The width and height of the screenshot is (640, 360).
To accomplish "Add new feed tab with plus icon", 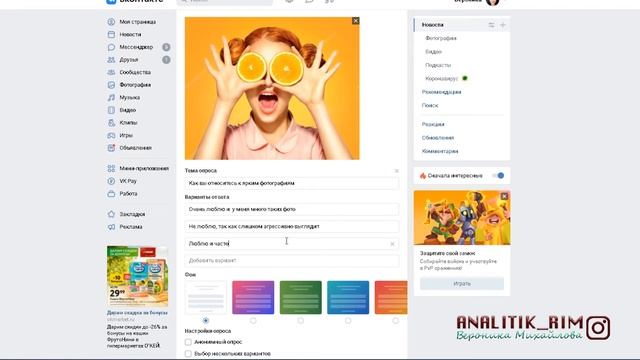I will click(503, 25).
